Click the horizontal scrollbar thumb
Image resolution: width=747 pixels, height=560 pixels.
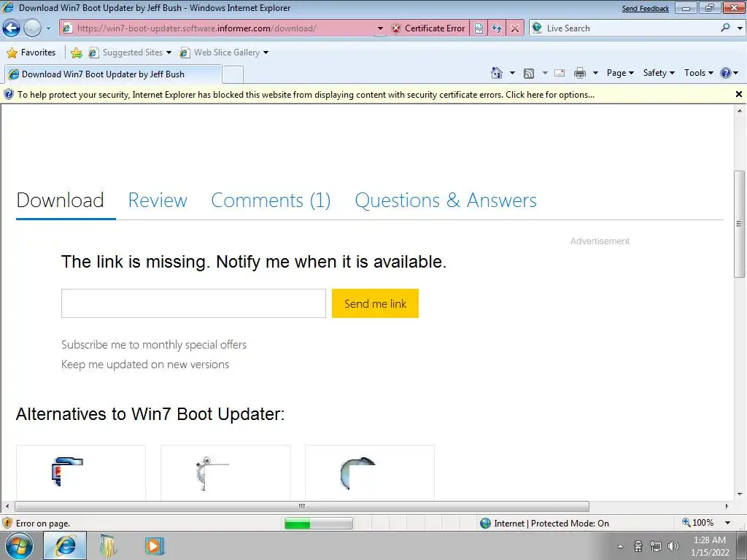point(301,506)
